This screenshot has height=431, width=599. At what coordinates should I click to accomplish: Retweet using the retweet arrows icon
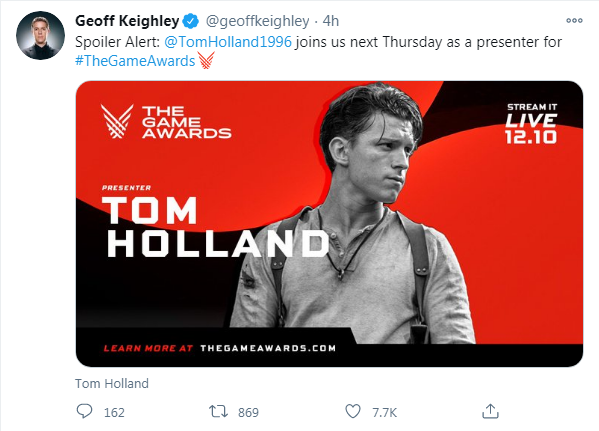[x=218, y=412]
